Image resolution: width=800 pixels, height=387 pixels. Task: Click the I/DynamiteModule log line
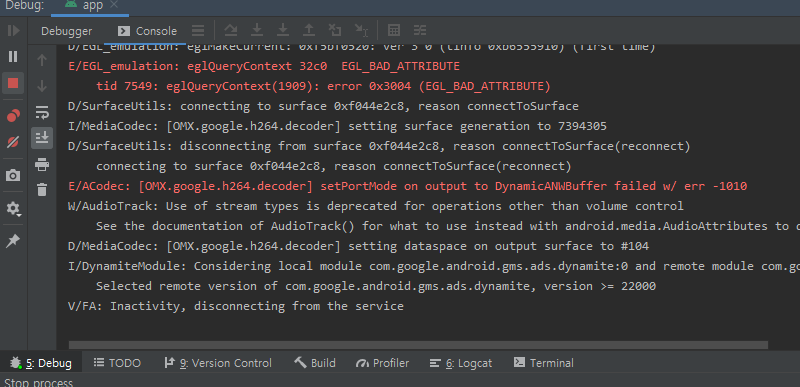434,266
